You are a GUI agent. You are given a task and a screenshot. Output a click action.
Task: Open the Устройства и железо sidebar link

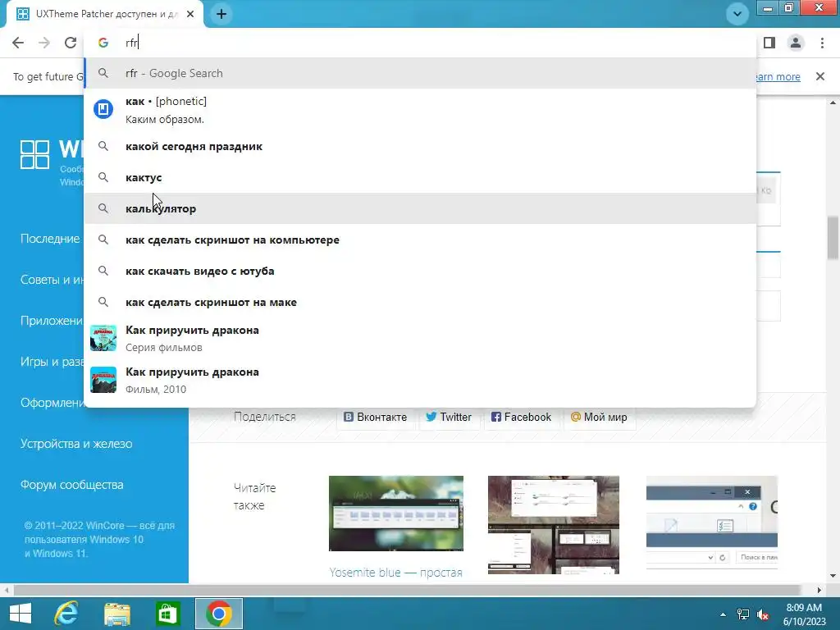[76, 444]
